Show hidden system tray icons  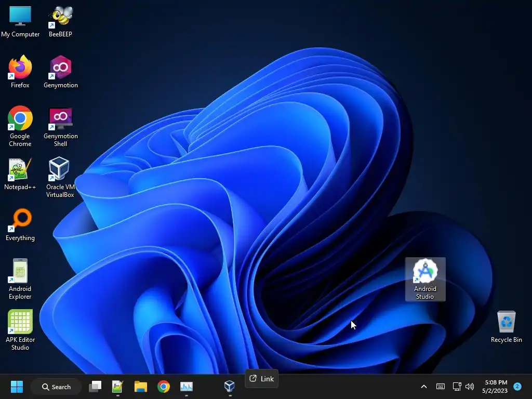point(424,387)
